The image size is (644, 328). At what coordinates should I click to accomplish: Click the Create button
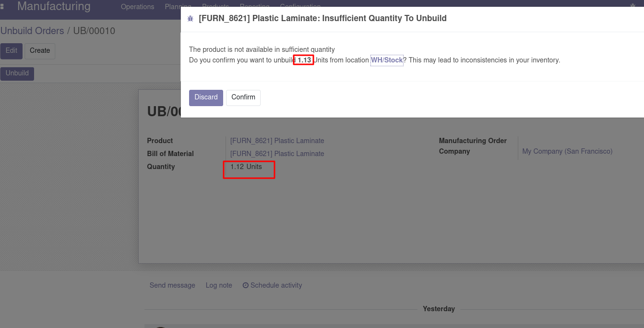pyautogui.click(x=40, y=50)
